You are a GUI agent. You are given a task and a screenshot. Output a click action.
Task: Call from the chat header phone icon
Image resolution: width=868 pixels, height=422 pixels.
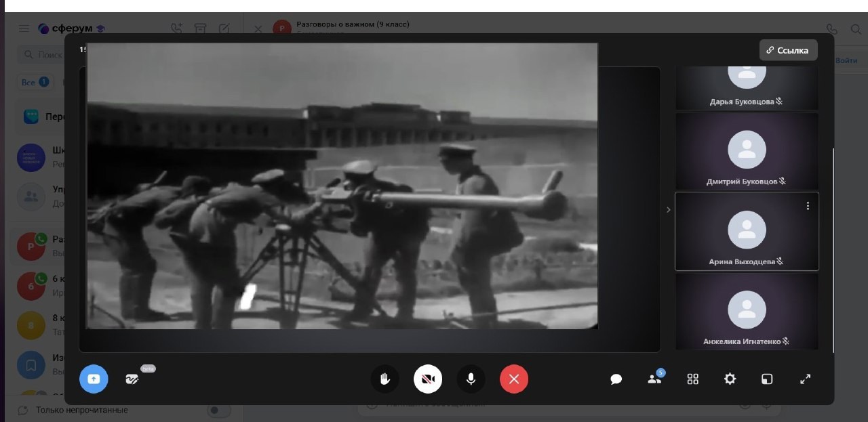(832, 29)
